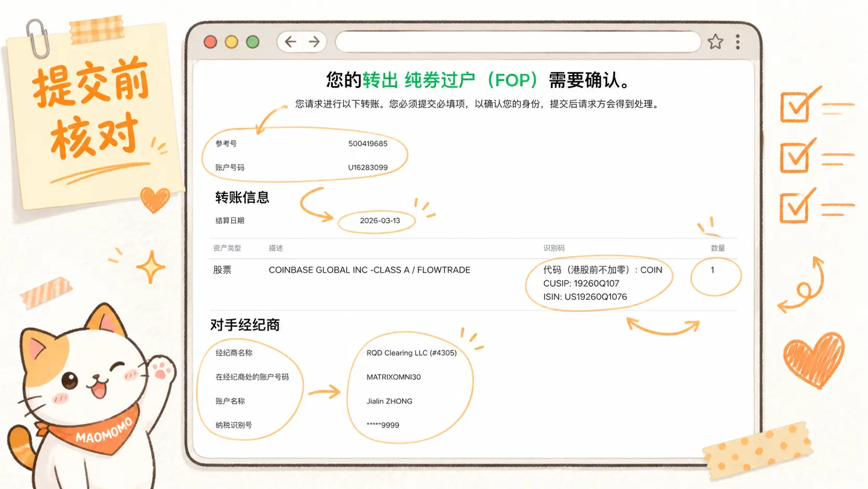Screen dimensions: 868x489
Task: Focus the browser address bar
Action: 518,42
